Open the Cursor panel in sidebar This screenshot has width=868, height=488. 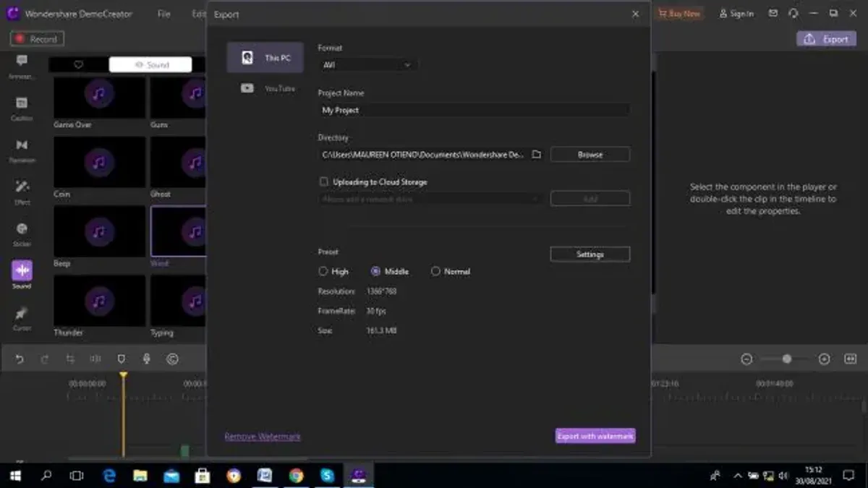click(22, 317)
